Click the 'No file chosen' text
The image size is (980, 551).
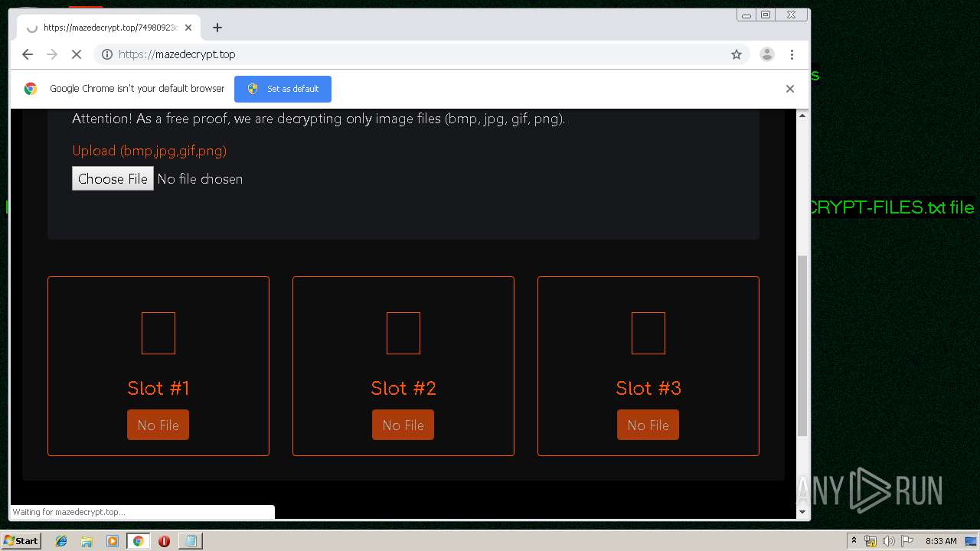pyautogui.click(x=200, y=179)
